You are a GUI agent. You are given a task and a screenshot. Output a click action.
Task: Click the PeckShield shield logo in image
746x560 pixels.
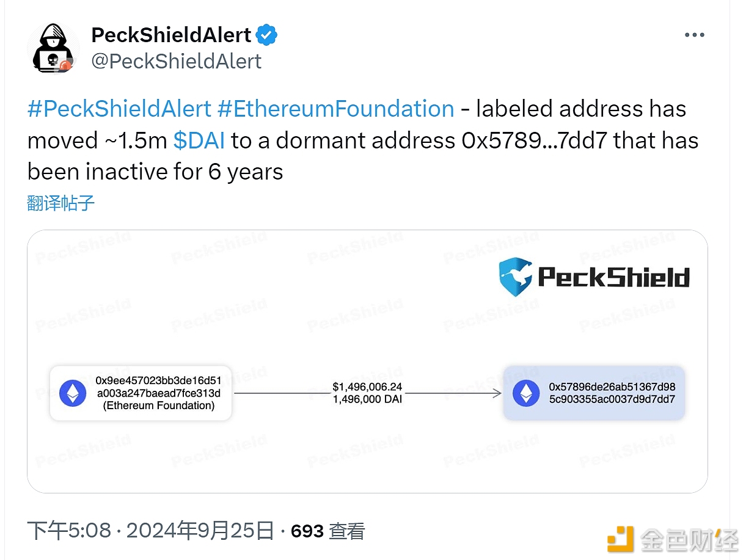515,277
